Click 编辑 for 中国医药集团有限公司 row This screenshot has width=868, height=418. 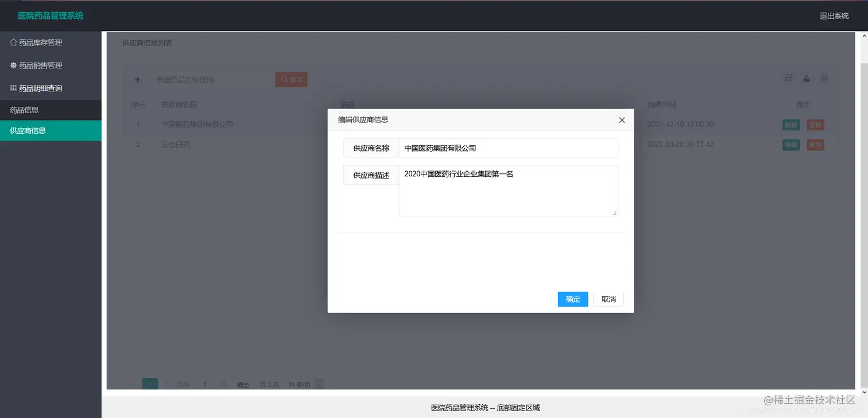(x=791, y=125)
